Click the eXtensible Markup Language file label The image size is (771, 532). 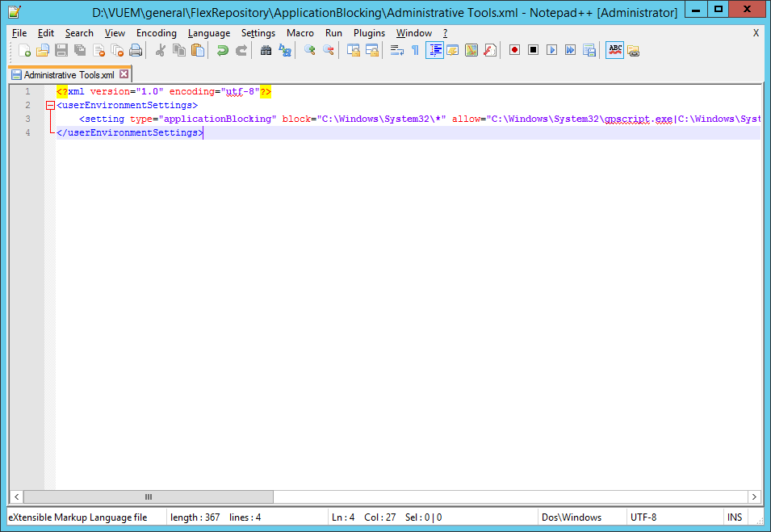78,517
